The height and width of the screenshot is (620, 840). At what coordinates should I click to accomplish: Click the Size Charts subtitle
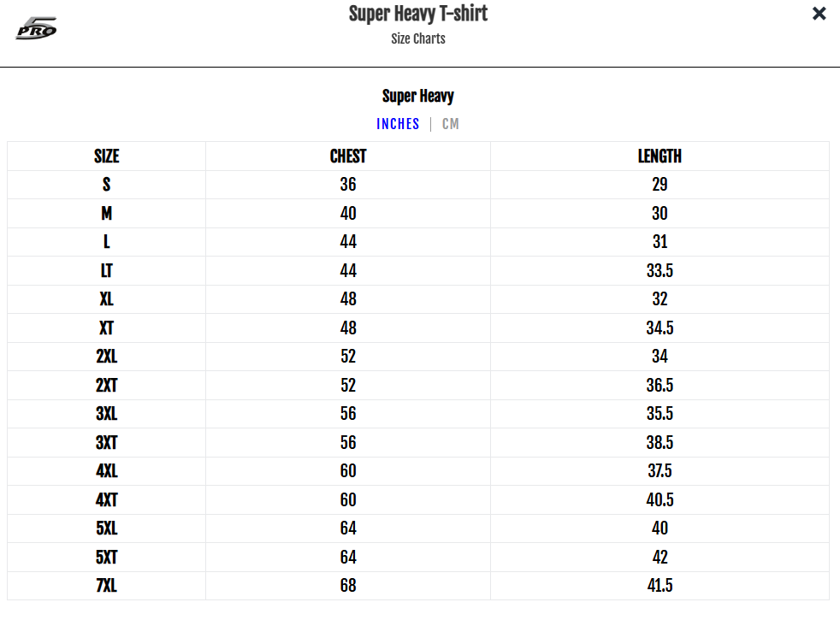pyautogui.click(x=417, y=38)
